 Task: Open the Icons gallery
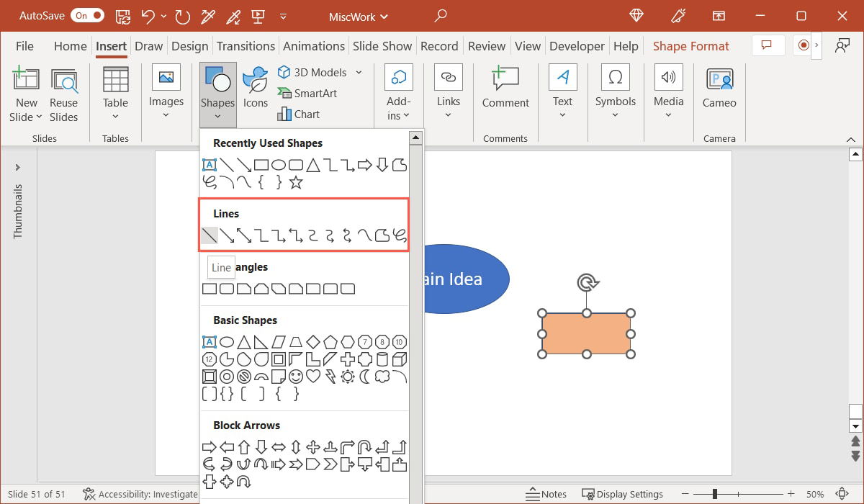coord(255,88)
